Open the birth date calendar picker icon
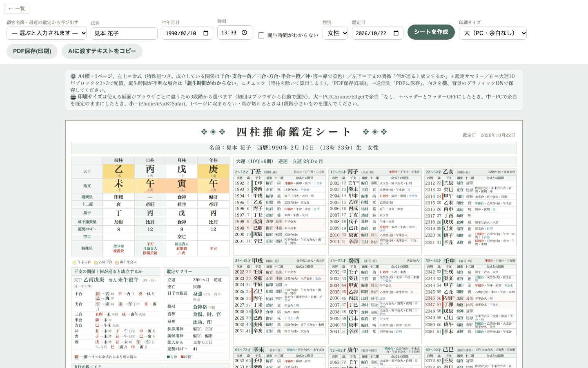 point(206,33)
